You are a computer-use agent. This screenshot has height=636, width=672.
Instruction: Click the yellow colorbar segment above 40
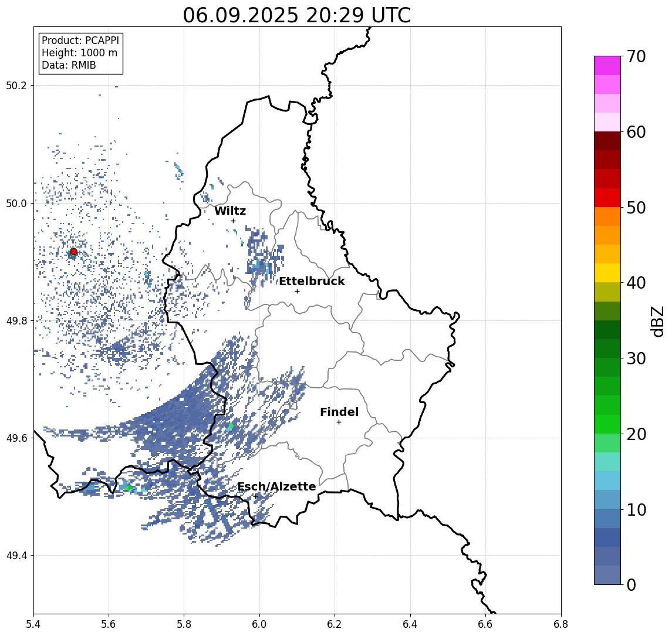(x=607, y=273)
